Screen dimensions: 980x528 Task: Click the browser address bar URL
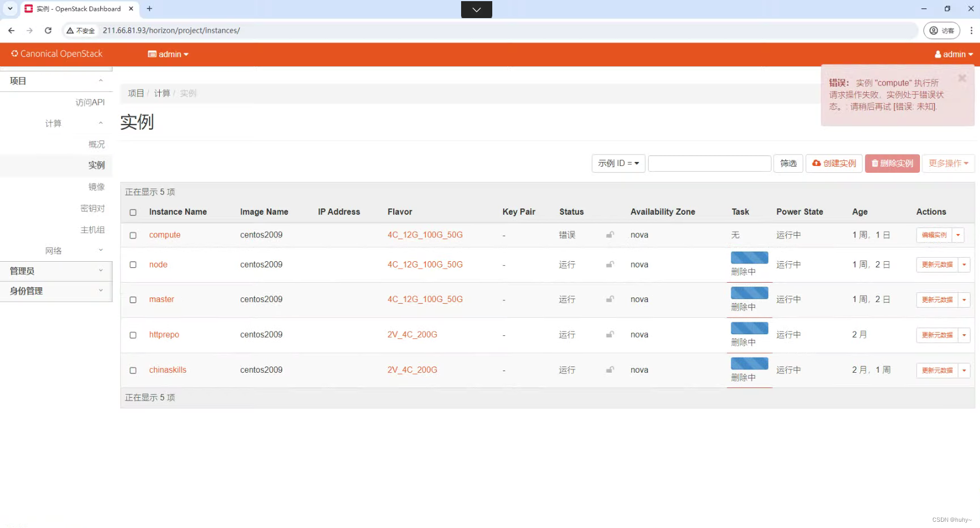point(171,31)
